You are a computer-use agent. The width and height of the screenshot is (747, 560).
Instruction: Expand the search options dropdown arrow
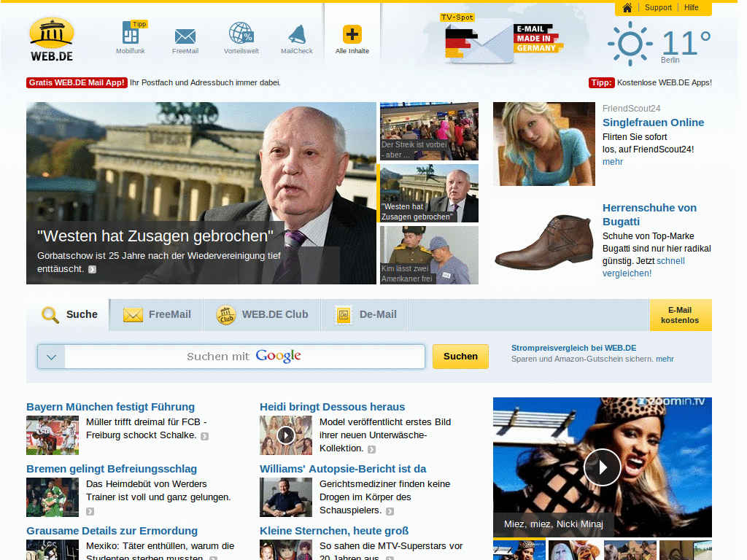click(x=51, y=357)
